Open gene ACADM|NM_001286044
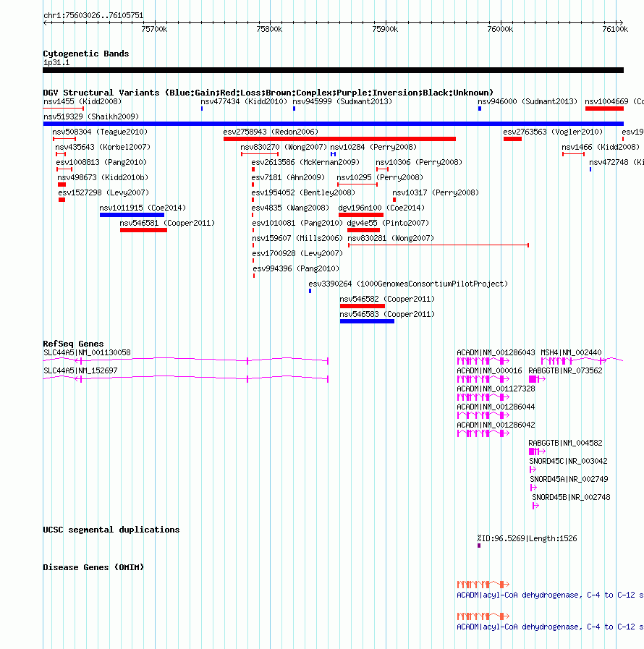The height and width of the screenshot is (649, 644). [x=496, y=407]
